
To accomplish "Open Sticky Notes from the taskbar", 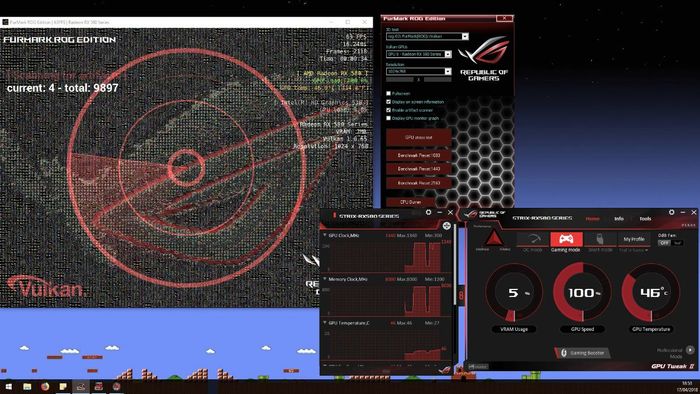I will 62,386.
